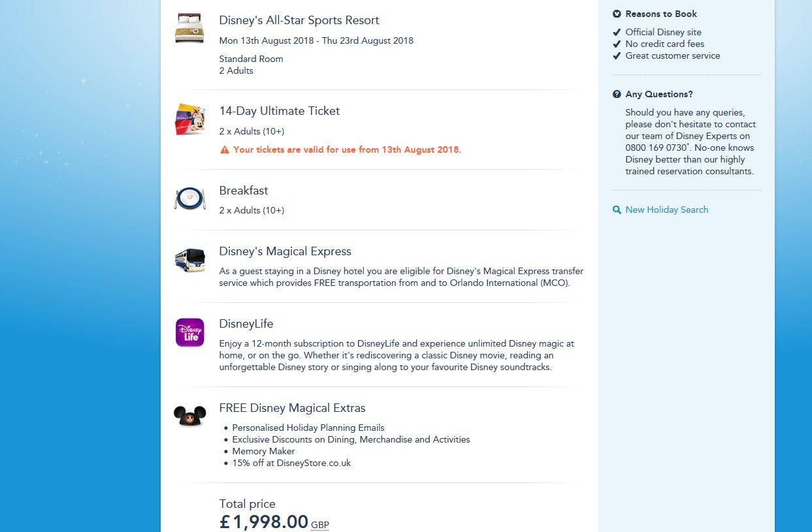Click the Breakfast heading

pos(244,191)
